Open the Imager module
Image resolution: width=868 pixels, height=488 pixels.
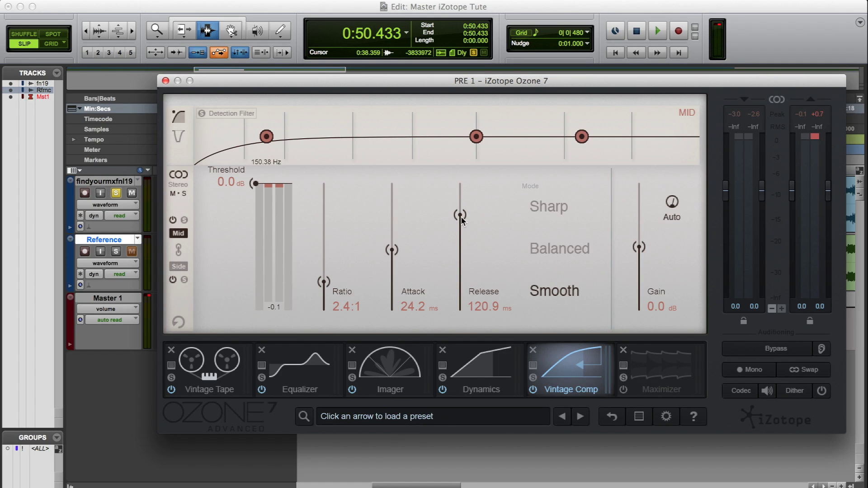(390, 370)
